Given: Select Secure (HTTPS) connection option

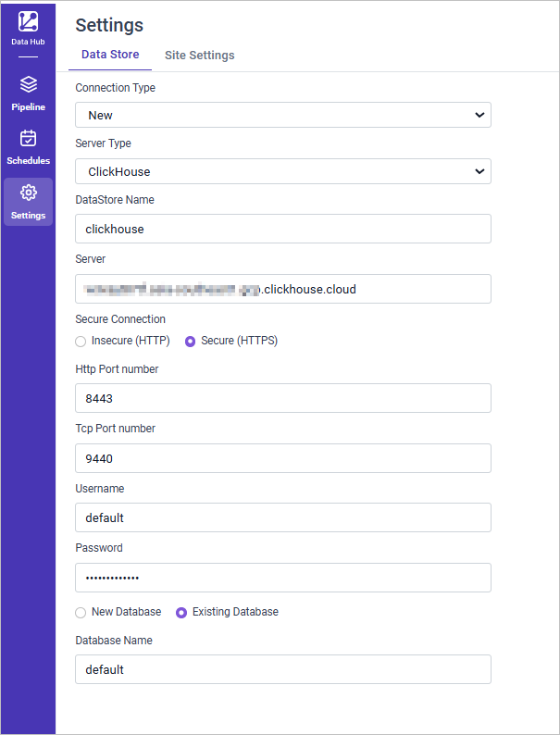Looking at the screenshot, I should click(x=191, y=341).
